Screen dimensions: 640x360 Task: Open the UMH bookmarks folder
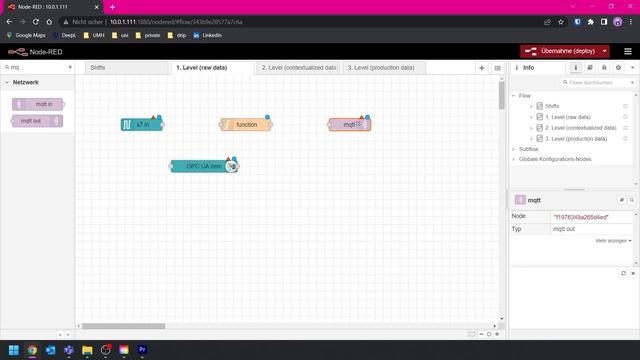coord(94,36)
